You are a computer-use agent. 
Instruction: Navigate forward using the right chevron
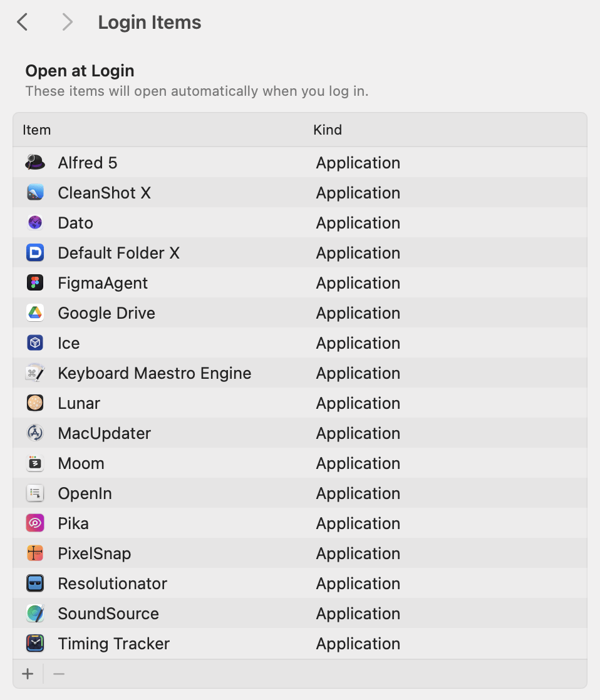(67, 22)
